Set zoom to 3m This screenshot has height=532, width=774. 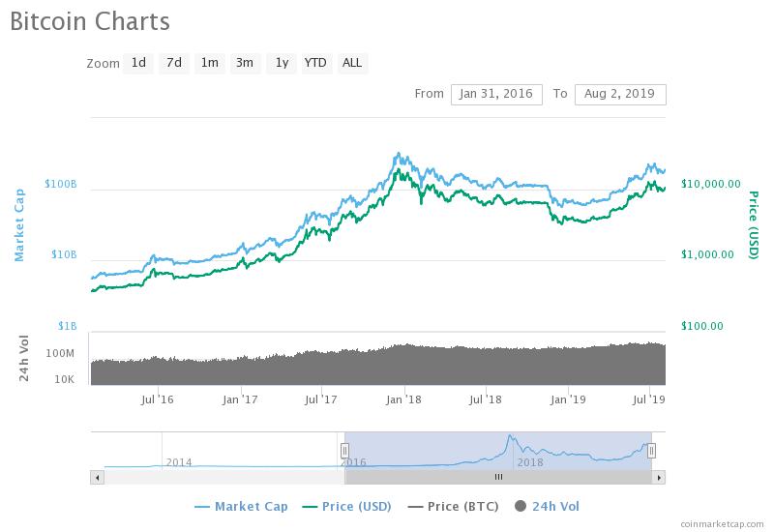pyautogui.click(x=245, y=63)
